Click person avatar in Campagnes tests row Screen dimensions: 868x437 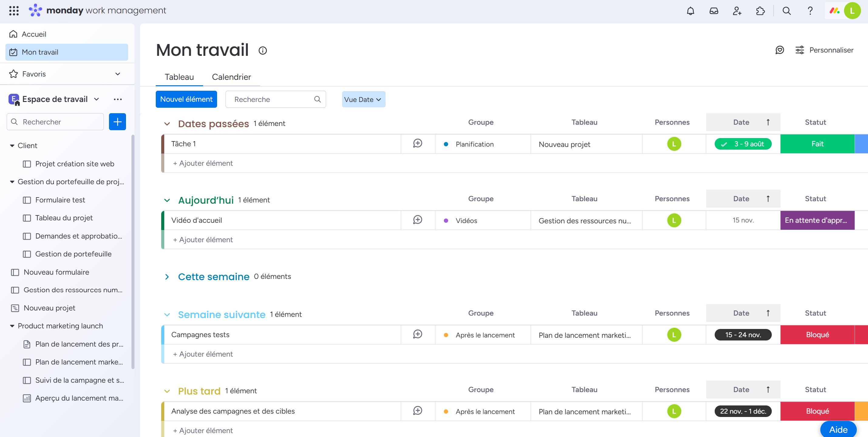click(674, 334)
